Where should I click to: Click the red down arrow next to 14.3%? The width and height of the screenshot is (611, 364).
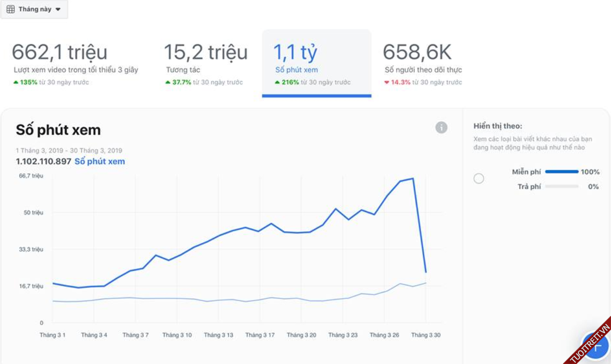tap(387, 82)
